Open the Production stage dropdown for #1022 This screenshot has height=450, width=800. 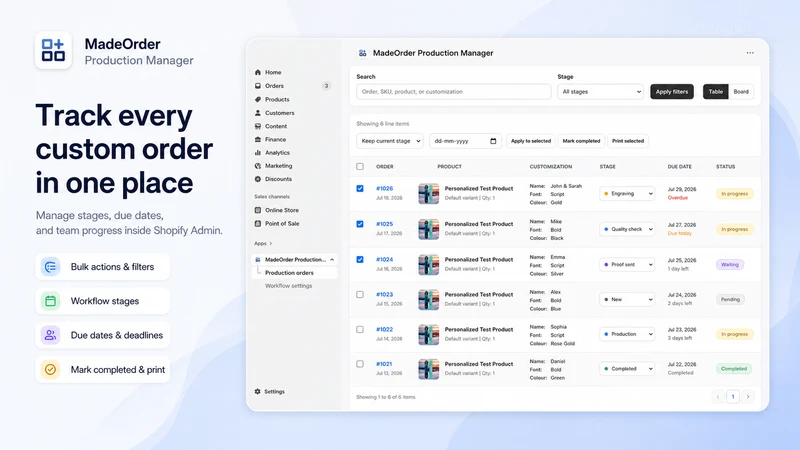pyautogui.click(x=627, y=334)
